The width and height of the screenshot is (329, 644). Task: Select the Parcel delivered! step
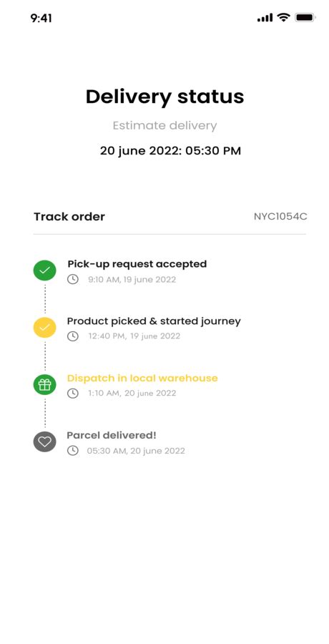(112, 435)
